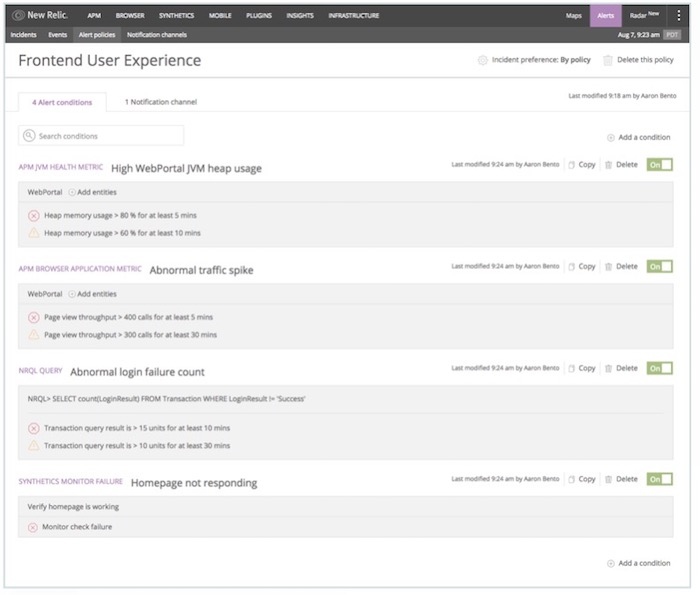
Task: Click the search magnifier icon
Action: tap(29, 136)
